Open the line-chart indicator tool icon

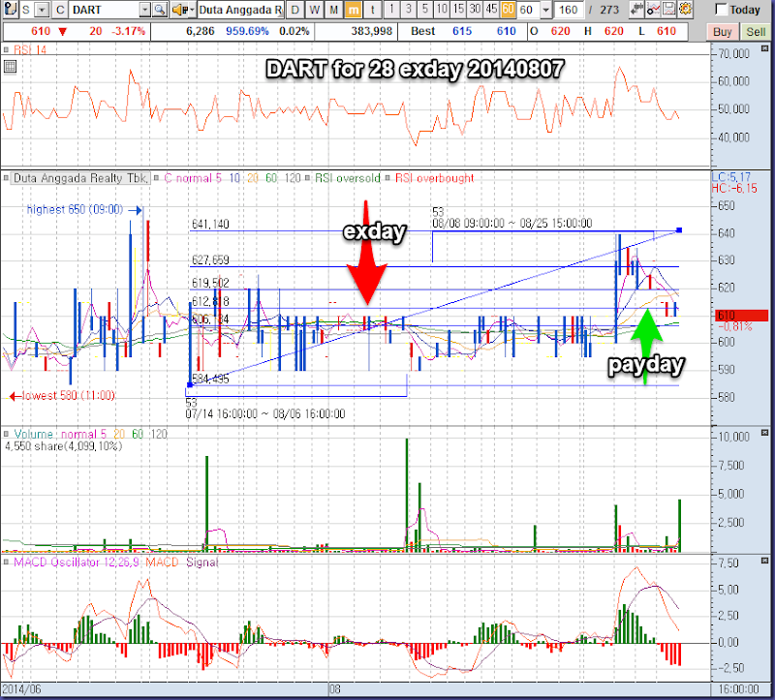[653, 9]
